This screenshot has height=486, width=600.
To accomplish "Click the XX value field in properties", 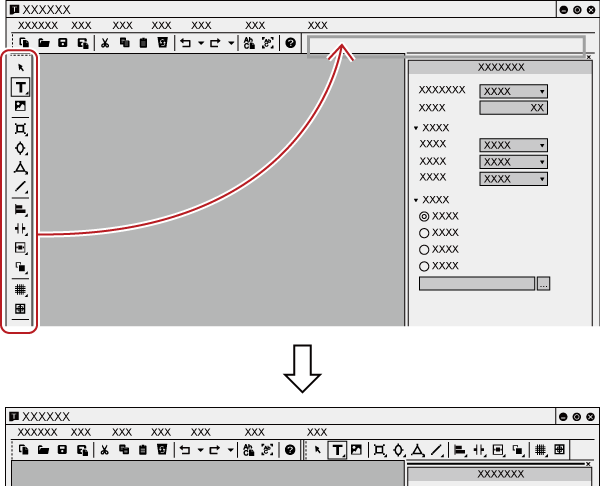I will 514,108.
